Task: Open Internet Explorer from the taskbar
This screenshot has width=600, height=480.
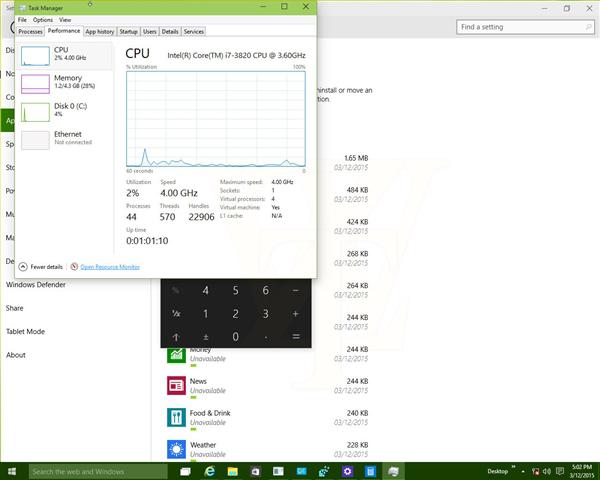Action: click(210, 471)
